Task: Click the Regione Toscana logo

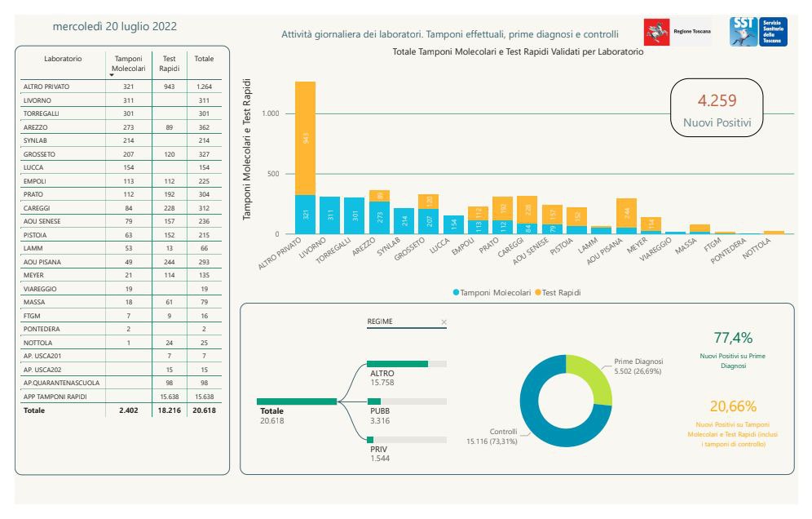Action: pyautogui.click(x=677, y=32)
